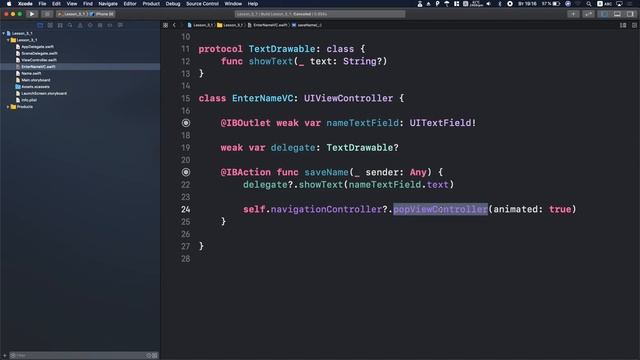
Task: Select EnterNameVC.swift in the navigator
Action: click(x=38, y=67)
